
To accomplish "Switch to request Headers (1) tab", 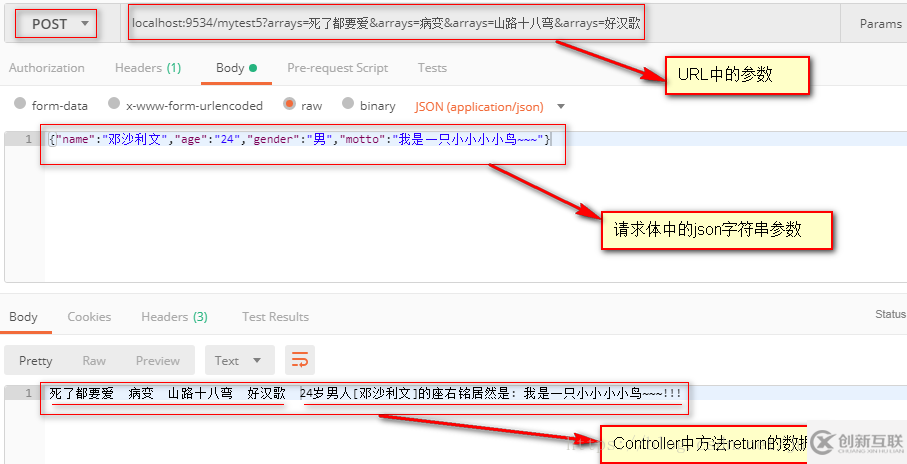I will [x=148, y=68].
